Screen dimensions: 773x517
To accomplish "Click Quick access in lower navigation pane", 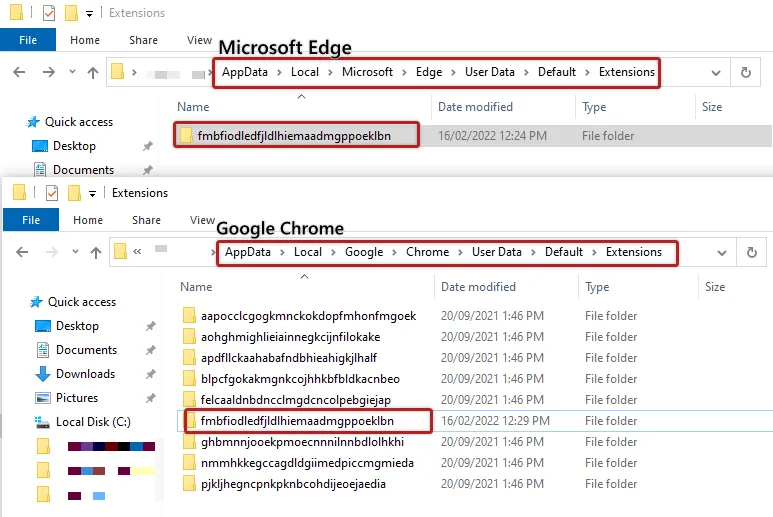I will [82, 302].
